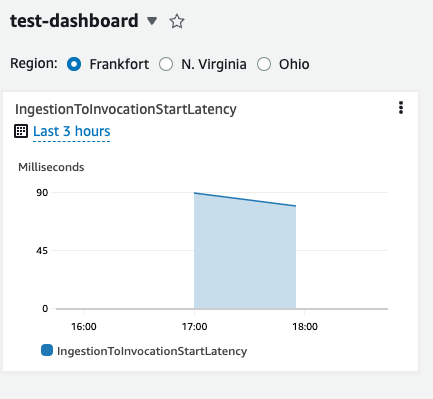The image size is (433, 399).
Task: Open the Last 3 hours time range link
Action: 72,131
